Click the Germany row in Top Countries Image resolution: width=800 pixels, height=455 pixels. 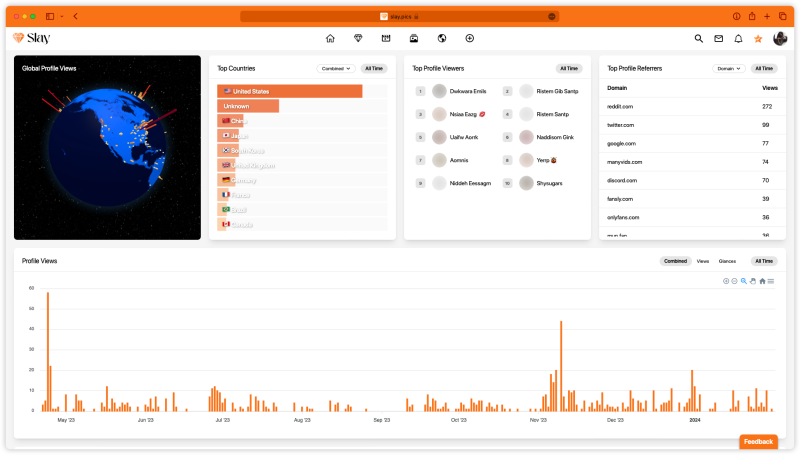303,180
